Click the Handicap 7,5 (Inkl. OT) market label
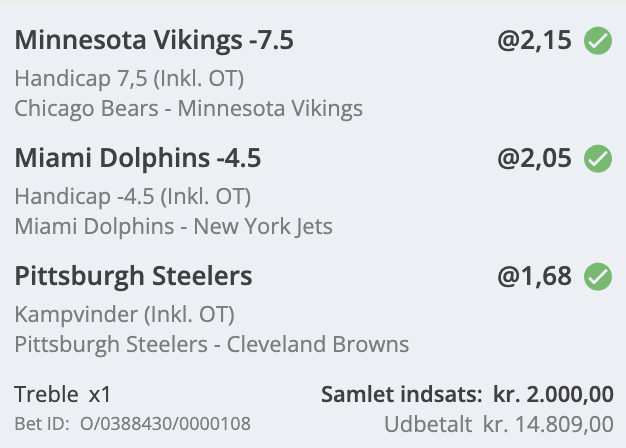The height and width of the screenshot is (448, 626). coord(129,78)
